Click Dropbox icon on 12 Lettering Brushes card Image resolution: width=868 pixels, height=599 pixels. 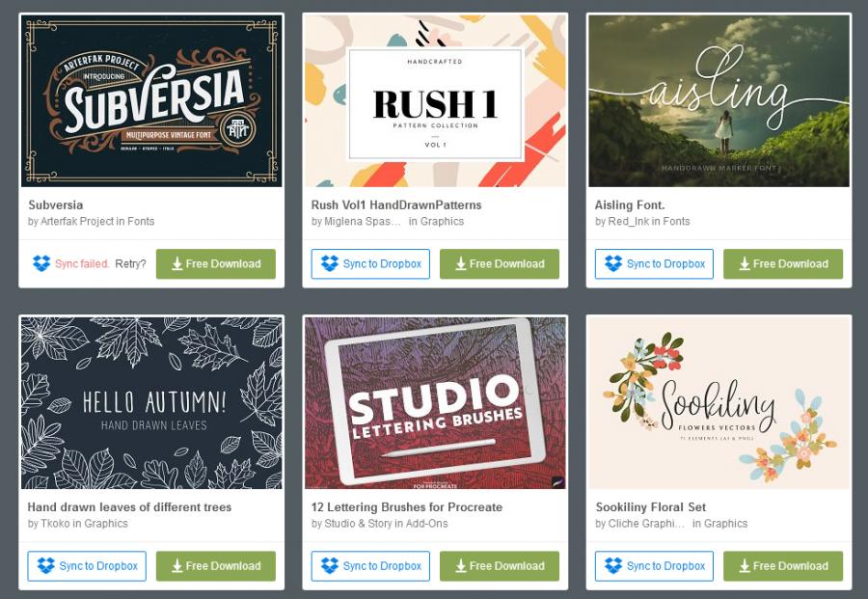330,566
